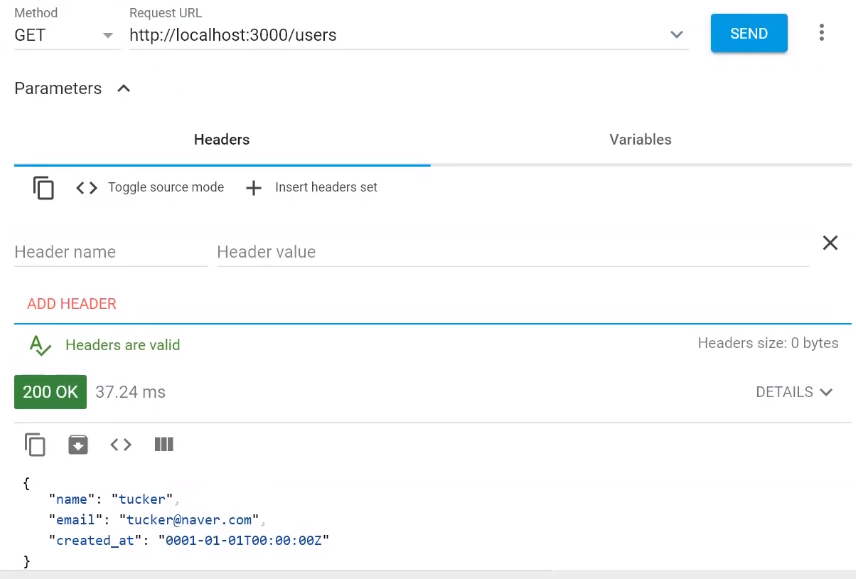Save response to file icon

tap(78, 445)
